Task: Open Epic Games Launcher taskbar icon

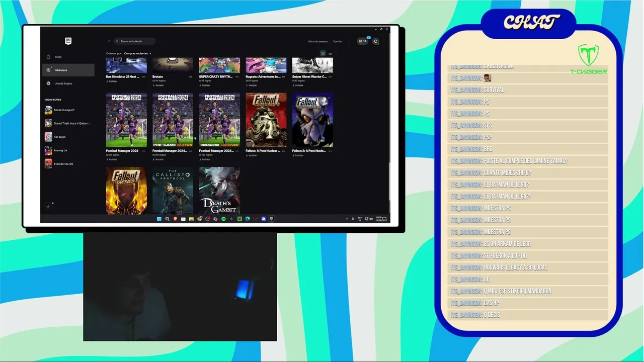Action: (x=272, y=219)
